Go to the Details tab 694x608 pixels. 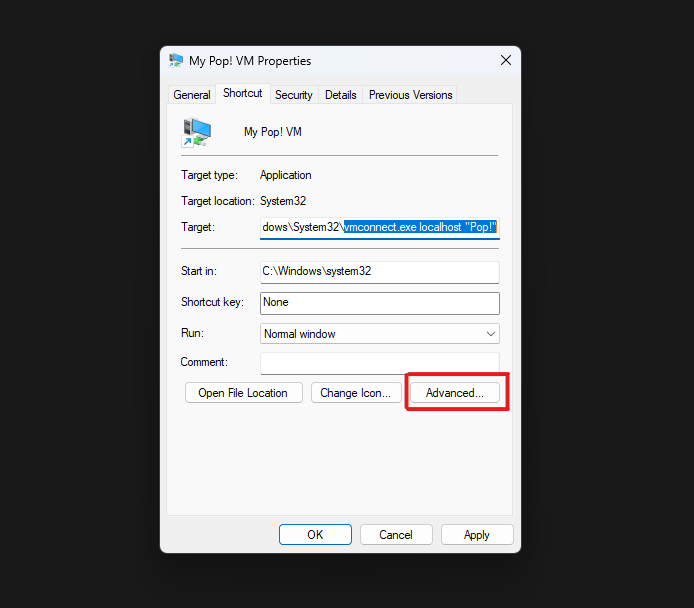pos(340,95)
